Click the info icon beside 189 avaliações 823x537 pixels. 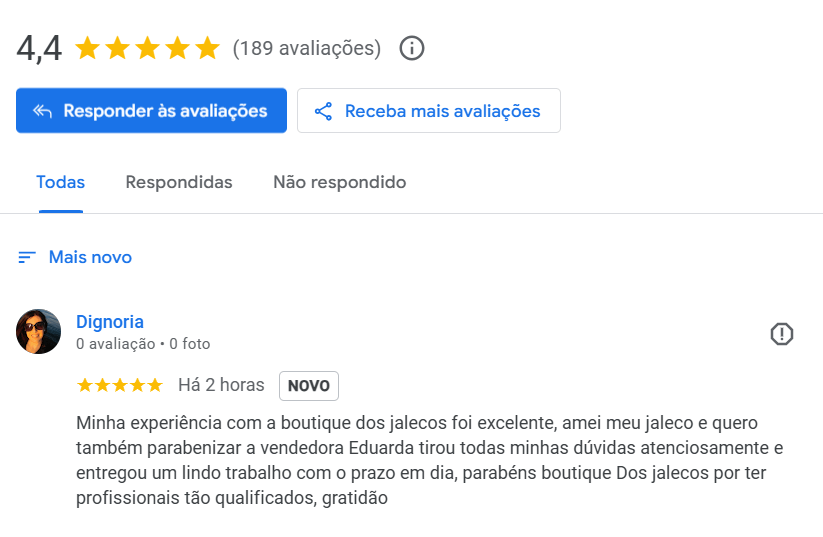[412, 48]
